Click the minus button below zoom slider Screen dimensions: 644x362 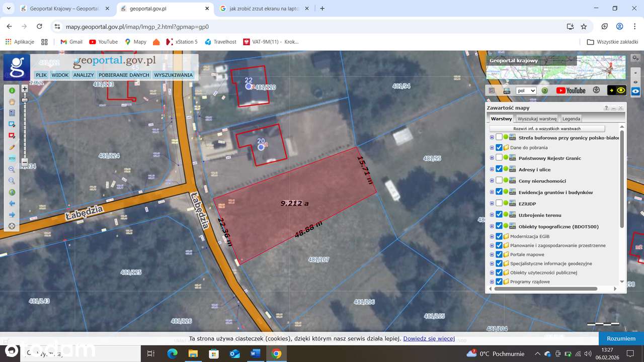coord(25,162)
